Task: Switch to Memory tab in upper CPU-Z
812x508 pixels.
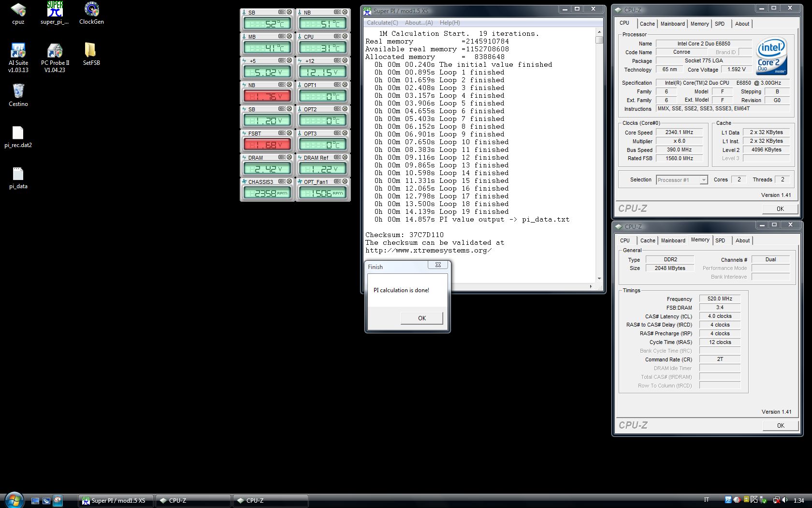Action: [699, 24]
